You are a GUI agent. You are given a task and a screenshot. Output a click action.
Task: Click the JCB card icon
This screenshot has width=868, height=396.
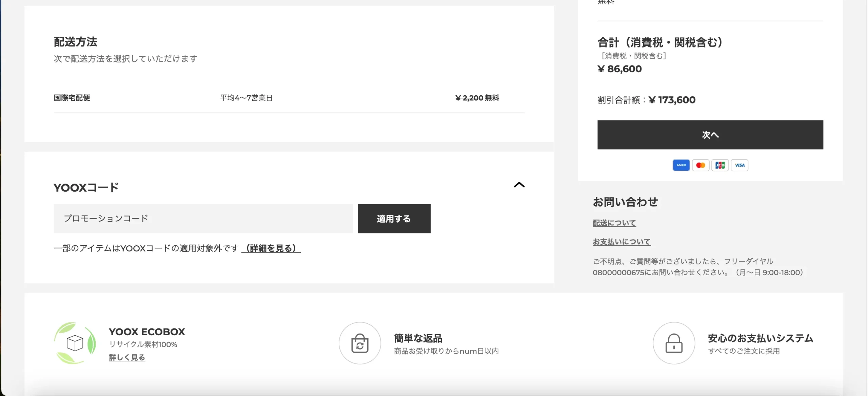[720, 165]
